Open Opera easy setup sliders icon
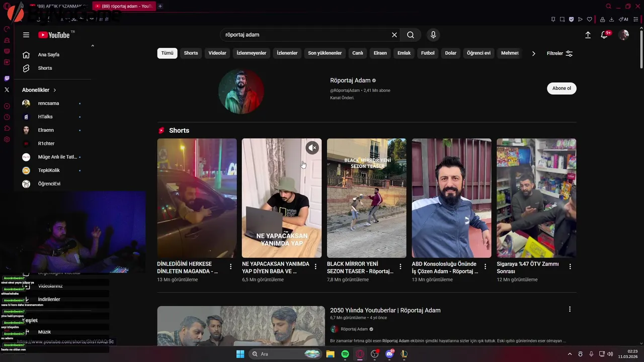Image resolution: width=644 pixels, height=362 pixels. tap(636, 19)
